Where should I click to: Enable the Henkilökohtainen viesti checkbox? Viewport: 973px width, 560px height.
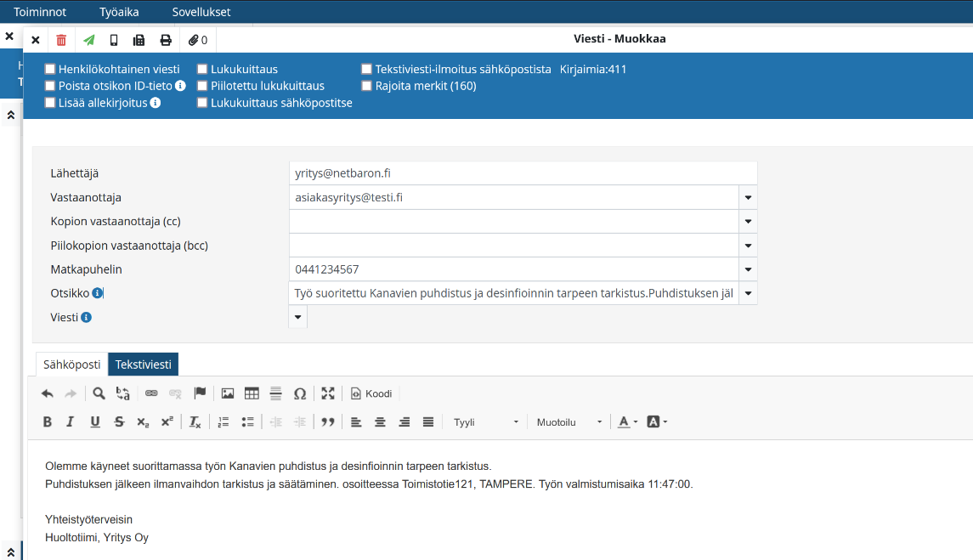pos(51,70)
